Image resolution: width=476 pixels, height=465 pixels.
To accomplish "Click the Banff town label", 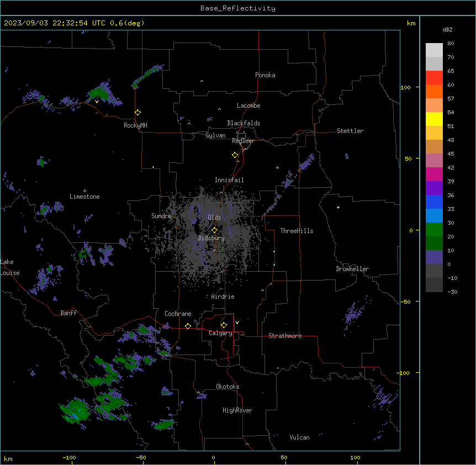I will pyautogui.click(x=68, y=313).
